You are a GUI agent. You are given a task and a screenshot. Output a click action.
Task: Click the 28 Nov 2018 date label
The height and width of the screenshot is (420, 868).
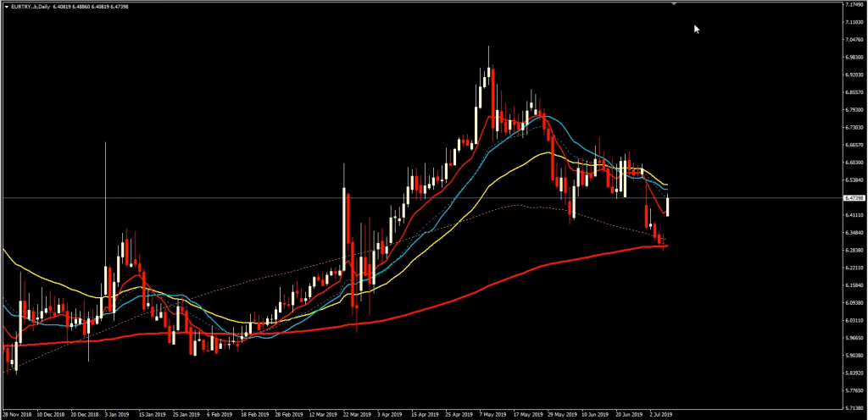click(x=16, y=416)
